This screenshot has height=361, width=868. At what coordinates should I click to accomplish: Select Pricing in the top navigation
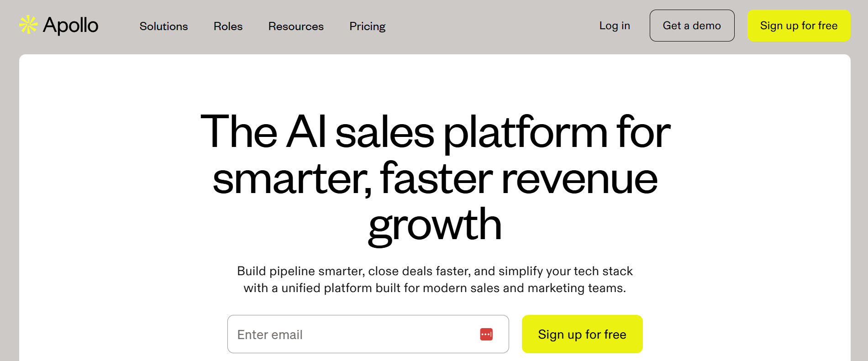click(367, 26)
